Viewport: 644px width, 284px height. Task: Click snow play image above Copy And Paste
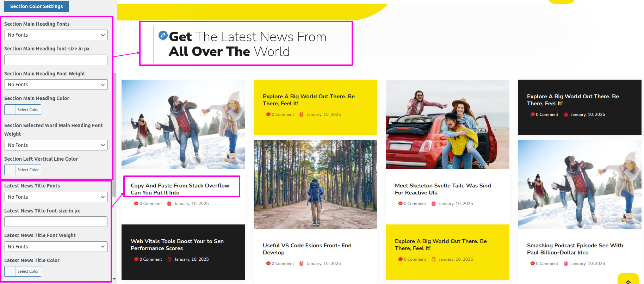click(183, 124)
